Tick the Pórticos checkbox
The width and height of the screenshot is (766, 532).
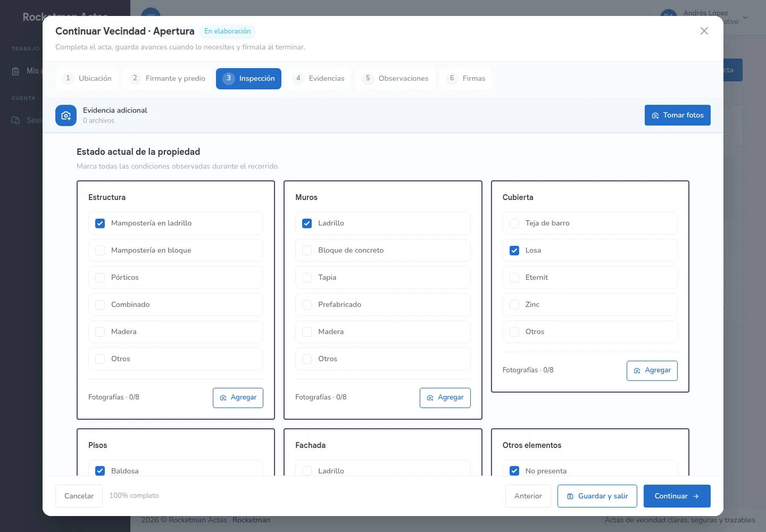tap(100, 278)
